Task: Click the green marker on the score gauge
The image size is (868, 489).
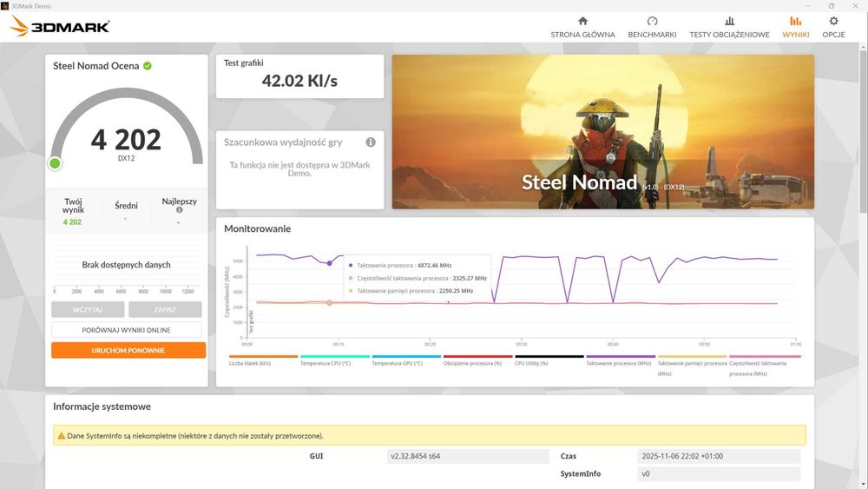Action: (55, 163)
